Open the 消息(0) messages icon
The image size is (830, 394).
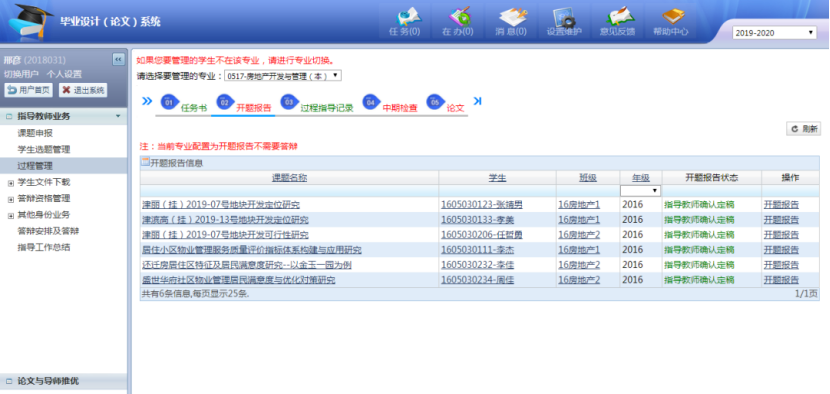(x=511, y=21)
